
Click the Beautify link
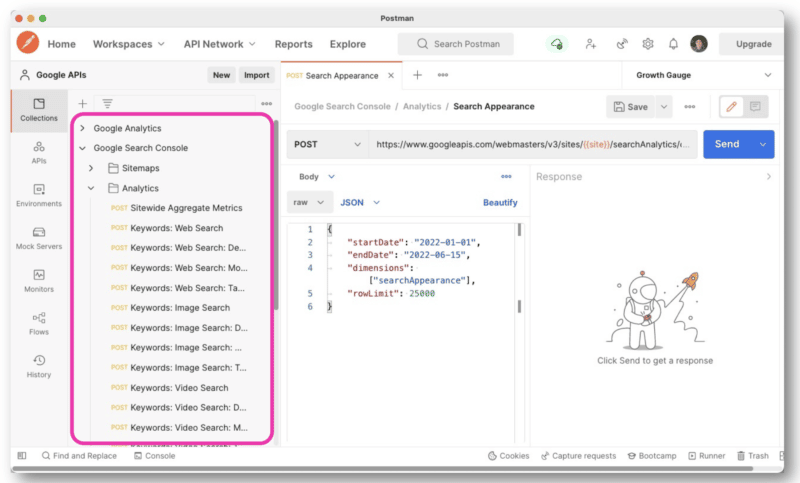[x=500, y=202]
